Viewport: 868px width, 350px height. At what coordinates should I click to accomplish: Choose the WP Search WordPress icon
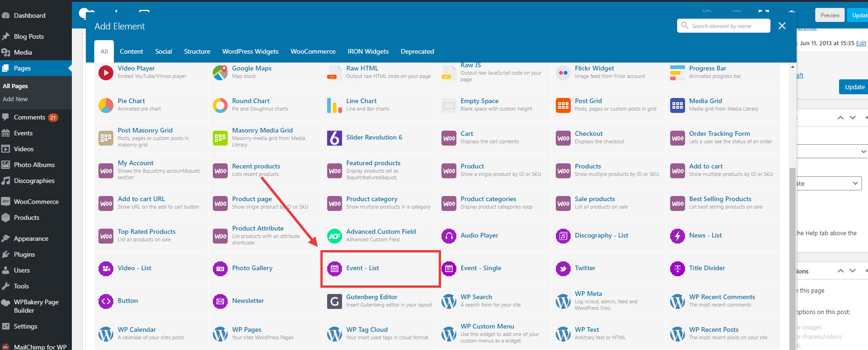[449, 301]
